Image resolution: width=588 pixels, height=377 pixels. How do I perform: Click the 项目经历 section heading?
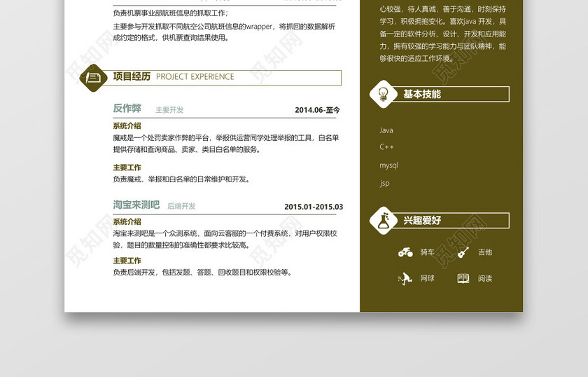pyautogui.click(x=132, y=76)
